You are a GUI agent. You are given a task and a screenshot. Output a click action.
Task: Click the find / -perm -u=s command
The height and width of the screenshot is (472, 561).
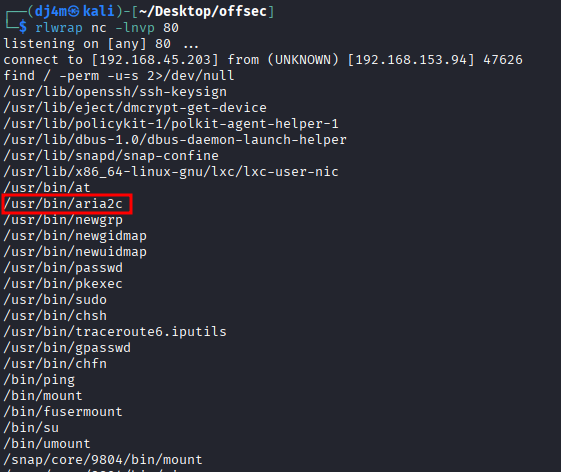tap(119, 76)
